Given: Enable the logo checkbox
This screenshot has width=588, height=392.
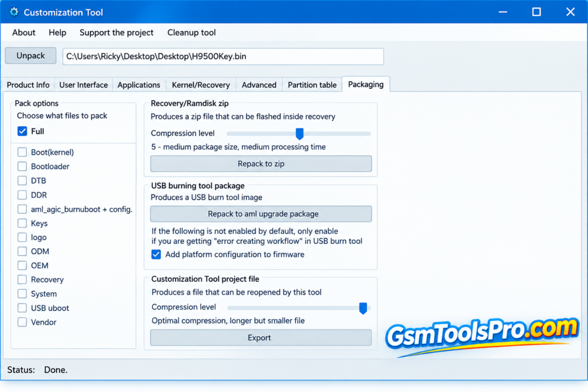Looking at the screenshot, I should pos(22,237).
